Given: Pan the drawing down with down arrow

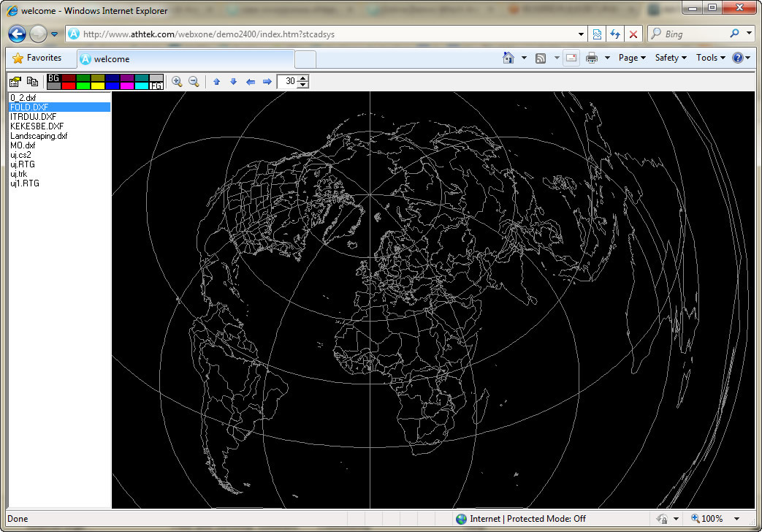Looking at the screenshot, I should (x=233, y=82).
